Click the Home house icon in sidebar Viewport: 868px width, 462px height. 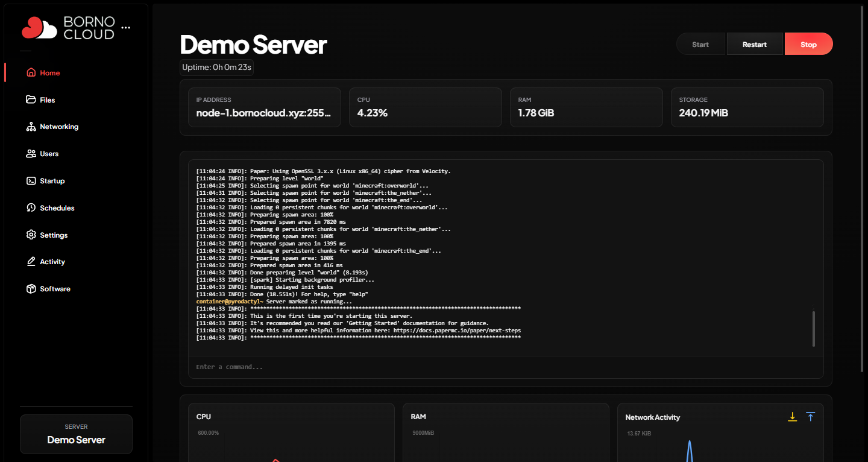(31, 73)
